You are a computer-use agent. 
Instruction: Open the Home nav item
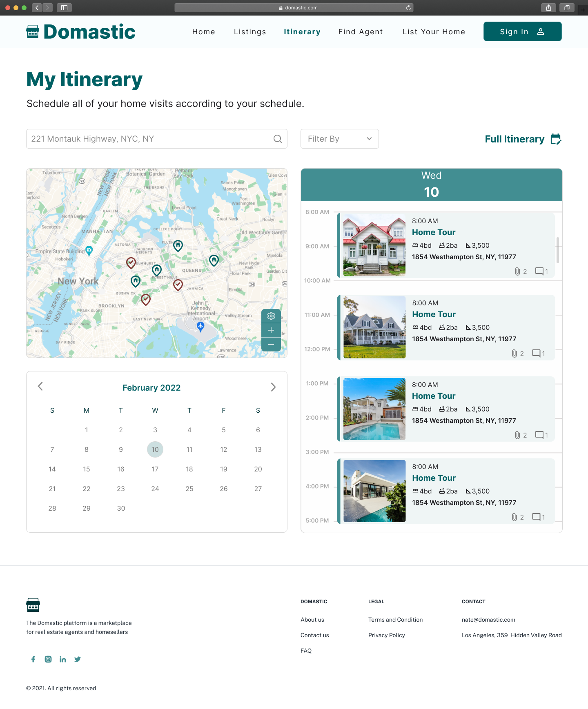tap(204, 32)
